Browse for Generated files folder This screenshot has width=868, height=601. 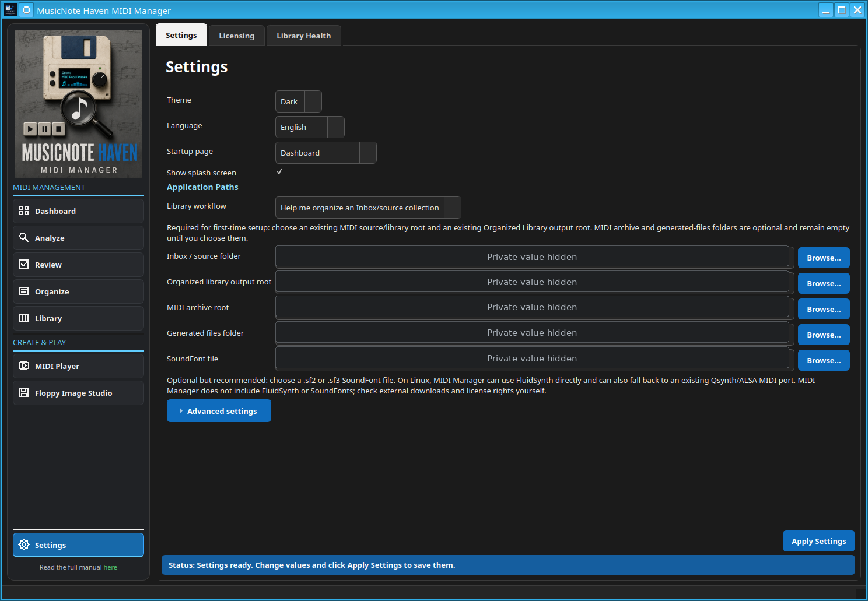pos(824,335)
